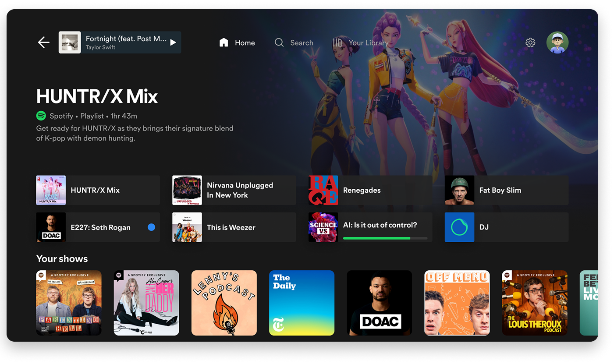
Task: Open the DOAC show cover in Your shows
Action: 380,303
